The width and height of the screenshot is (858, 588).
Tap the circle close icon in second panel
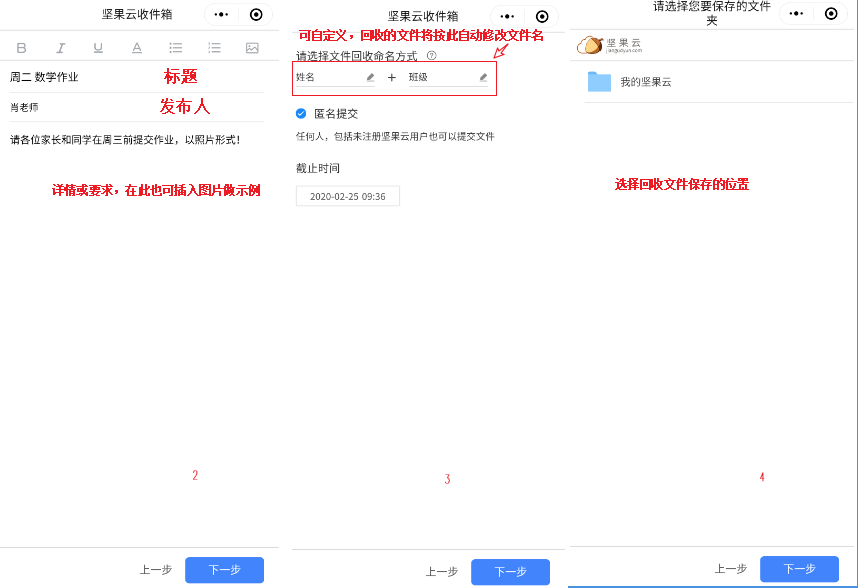click(542, 16)
